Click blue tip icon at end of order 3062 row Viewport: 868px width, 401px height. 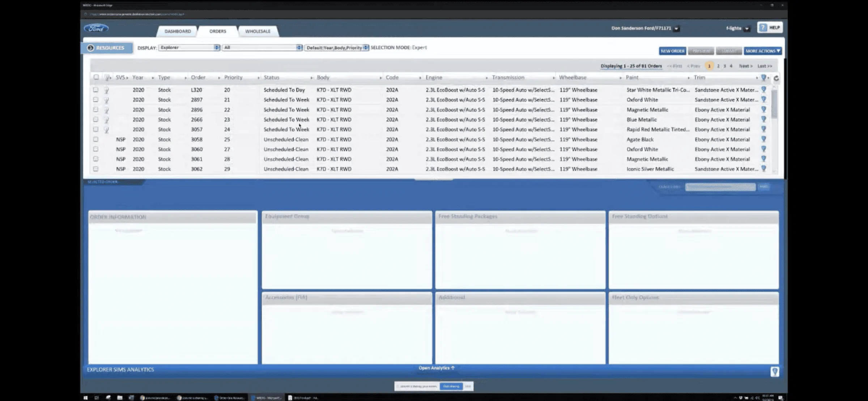[x=763, y=169]
